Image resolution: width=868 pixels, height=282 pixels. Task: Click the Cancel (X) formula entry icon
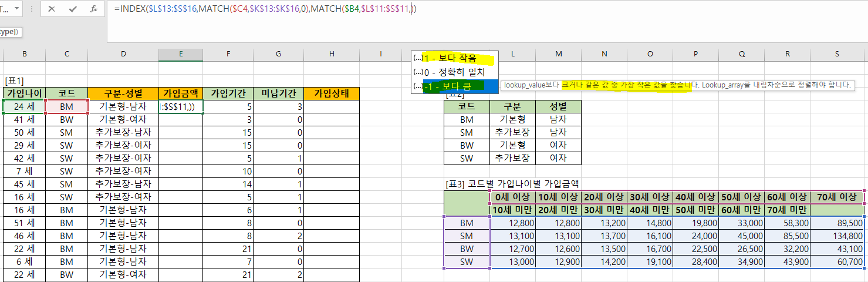[52, 9]
